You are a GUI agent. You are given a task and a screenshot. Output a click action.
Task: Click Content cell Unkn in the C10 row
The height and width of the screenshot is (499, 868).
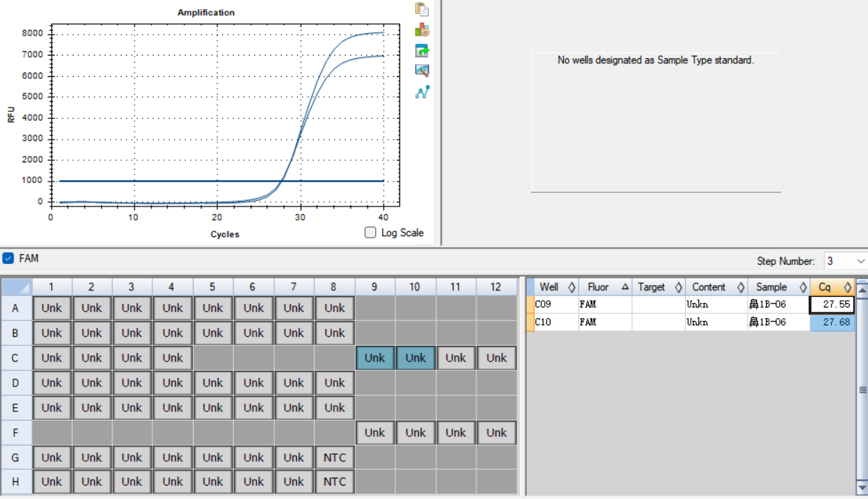pyautogui.click(x=716, y=322)
